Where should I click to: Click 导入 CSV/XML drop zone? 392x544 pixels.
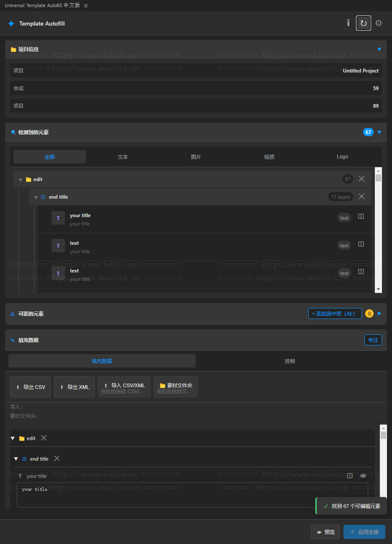tap(124, 387)
